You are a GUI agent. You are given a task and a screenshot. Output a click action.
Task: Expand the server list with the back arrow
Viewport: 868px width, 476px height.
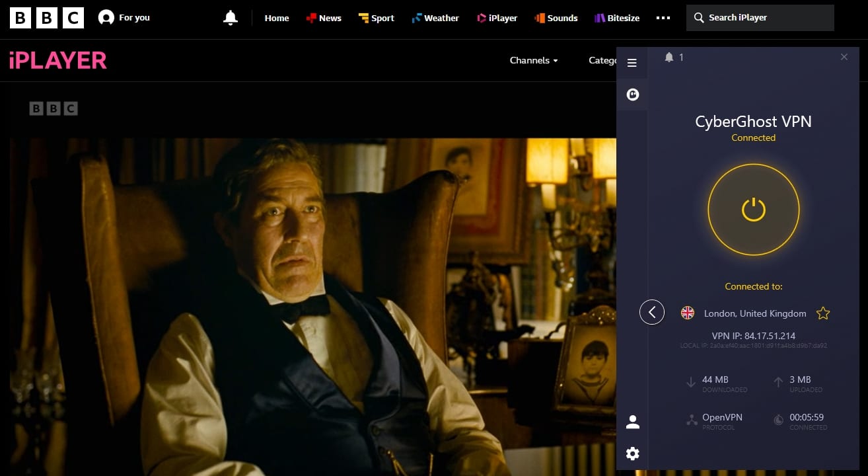(x=652, y=312)
